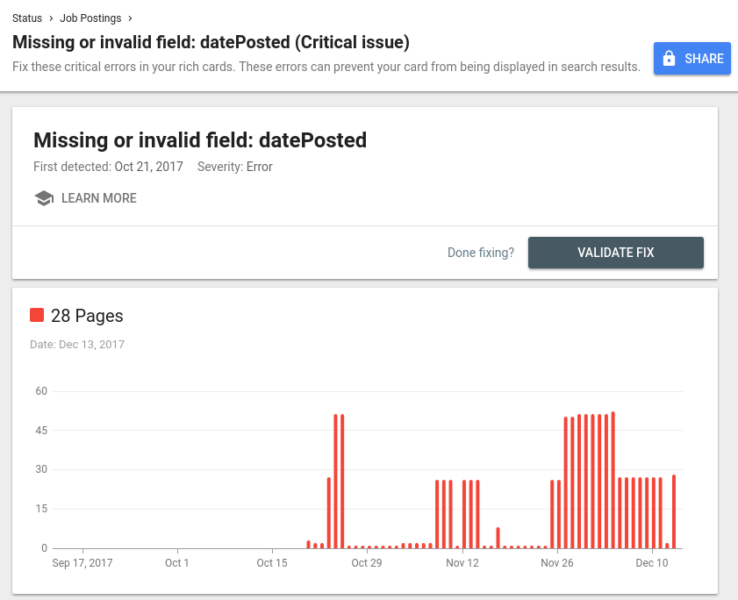The image size is (738, 600).
Task: Click the isolated short bar between Nov 12 and Nov 26
Action: pos(498,537)
